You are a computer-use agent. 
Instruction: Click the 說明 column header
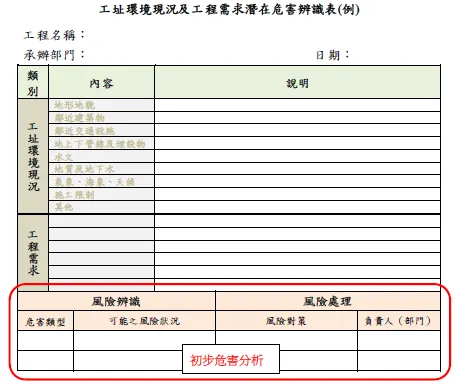click(297, 83)
